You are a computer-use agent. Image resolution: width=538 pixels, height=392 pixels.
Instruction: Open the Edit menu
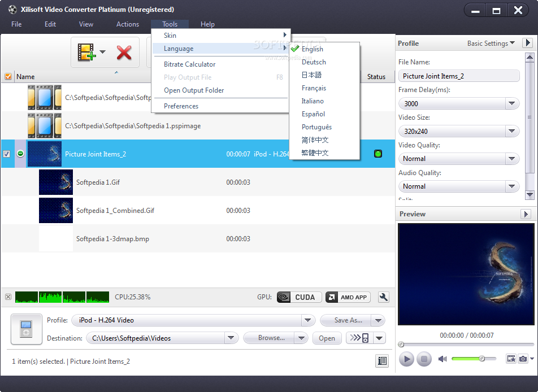tap(50, 24)
